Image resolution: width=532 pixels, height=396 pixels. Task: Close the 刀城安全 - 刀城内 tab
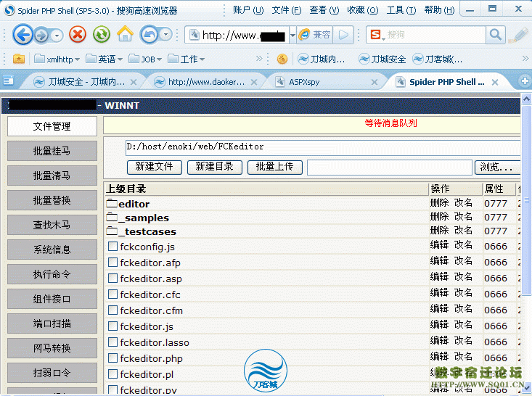(134, 82)
